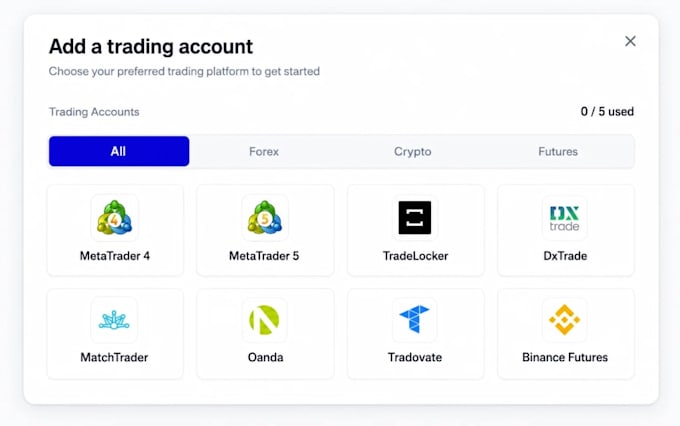Click the TradeLocker text label
Screen dimensions: 680x426
tap(415, 256)
